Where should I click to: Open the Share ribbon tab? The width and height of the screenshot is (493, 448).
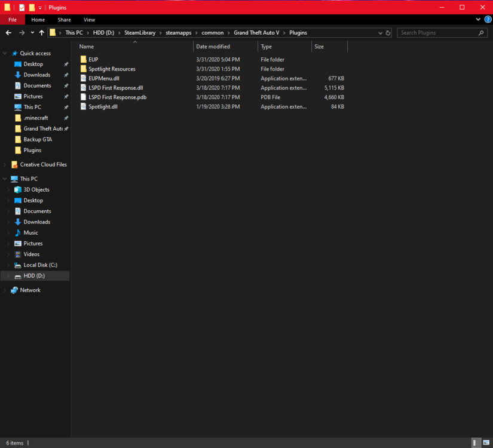point(64,20)
